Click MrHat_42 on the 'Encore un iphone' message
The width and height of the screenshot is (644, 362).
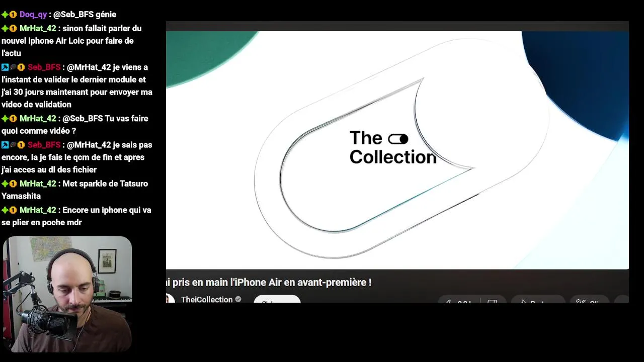pyautogui.click(x=38, y=210)
